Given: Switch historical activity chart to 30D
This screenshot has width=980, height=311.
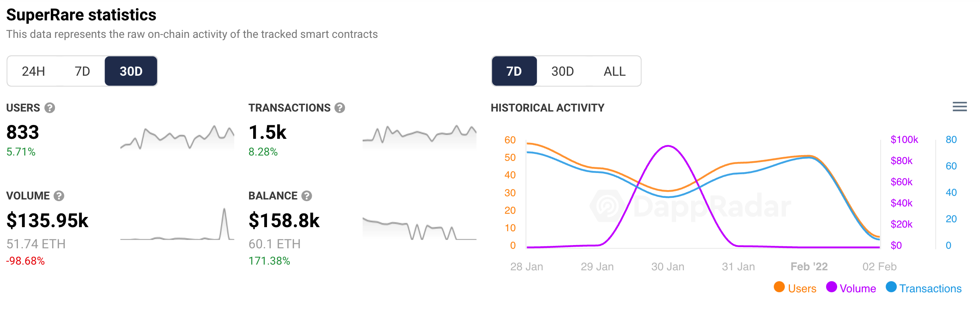Looking at the screenshot, I should pyautogui.click(x=562, y=71).
